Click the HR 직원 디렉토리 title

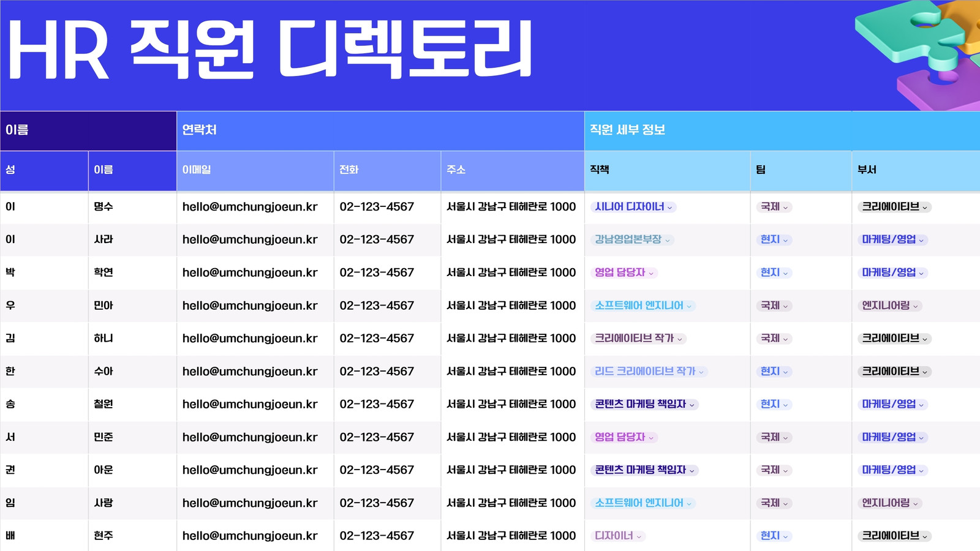pyautogui.click(x=269, y=50)
